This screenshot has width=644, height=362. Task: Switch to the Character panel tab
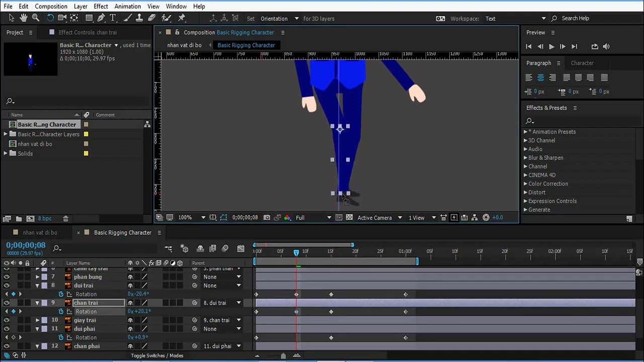point(582,63)
